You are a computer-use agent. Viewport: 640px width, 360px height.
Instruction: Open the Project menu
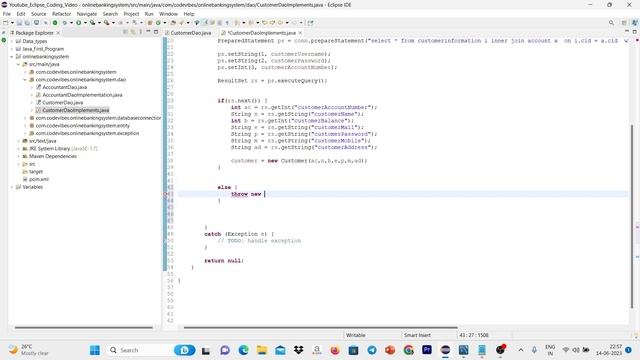point(131,14)
